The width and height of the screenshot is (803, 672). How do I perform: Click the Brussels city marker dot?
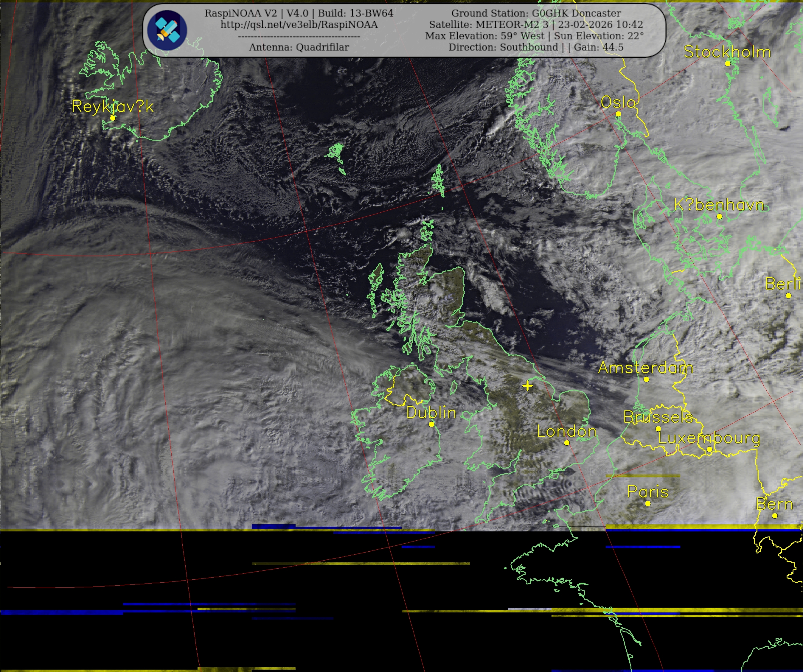658,429
